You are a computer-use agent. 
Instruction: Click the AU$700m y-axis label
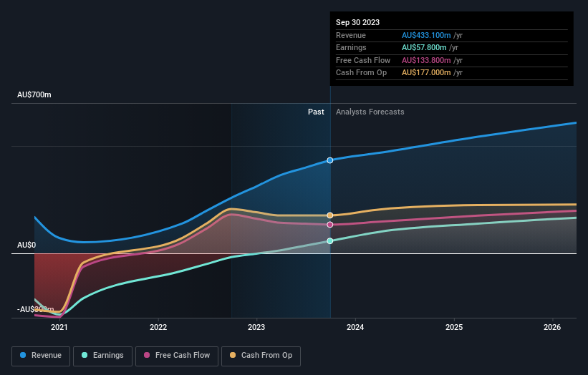pyautogui.click(x=34, y=94)
